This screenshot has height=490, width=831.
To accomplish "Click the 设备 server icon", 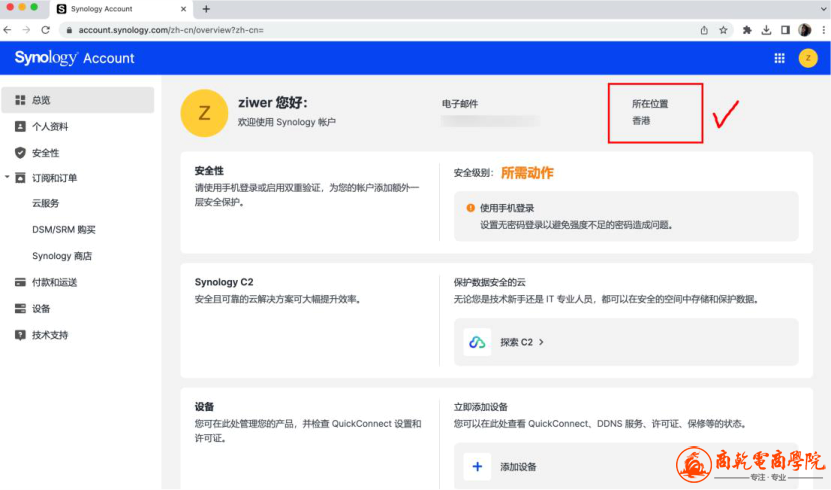I will 20,309.
